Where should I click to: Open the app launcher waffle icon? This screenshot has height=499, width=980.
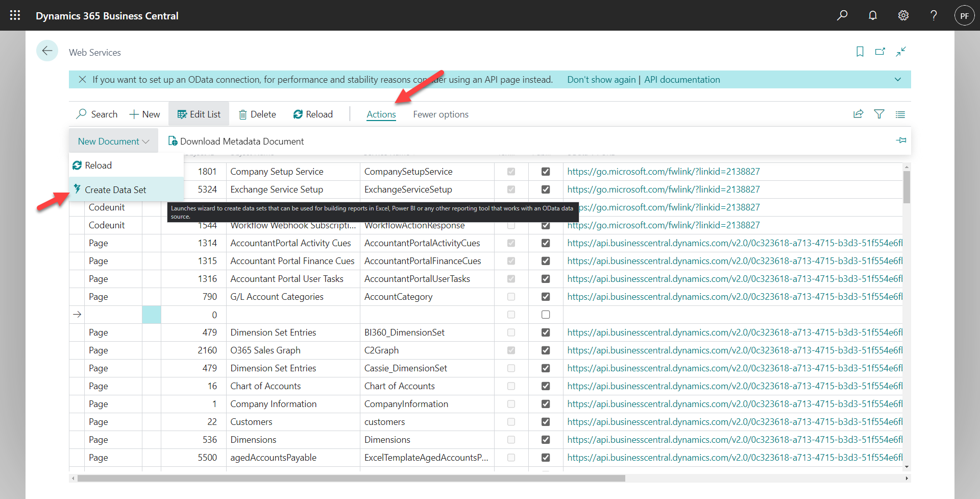click(15, 15)
